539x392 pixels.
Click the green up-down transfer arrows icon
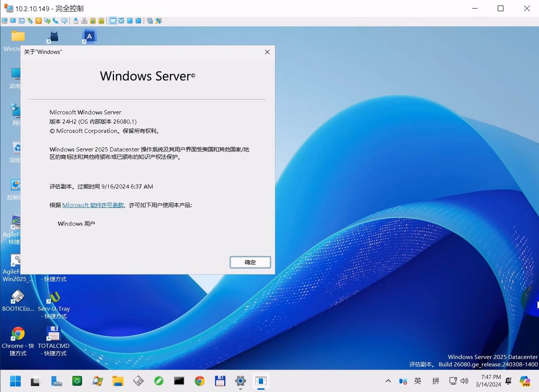tap(30, 21)
